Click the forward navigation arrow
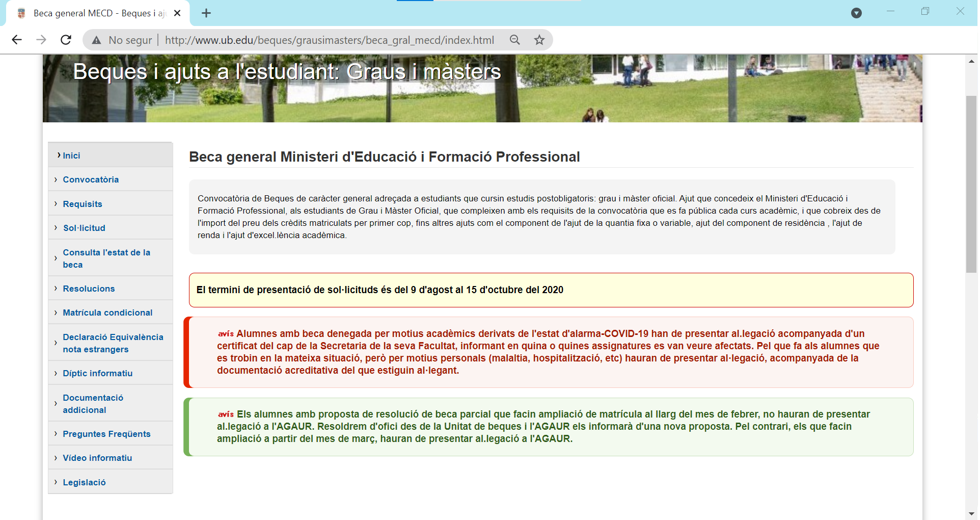The width and height of the screenshot is (980, 520). point(41,40)
